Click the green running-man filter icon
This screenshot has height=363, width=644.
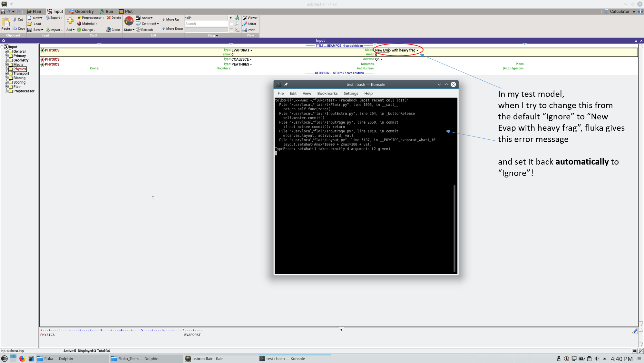click(x=238, y=18)
